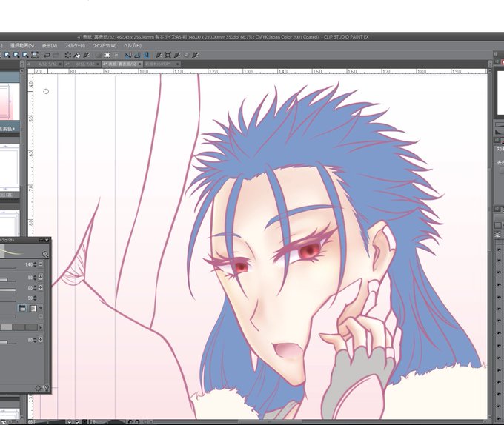Viewport: 504px width, 425px height.
Task: Click the magnifier icon in the property panel
Action: (45, 254)
